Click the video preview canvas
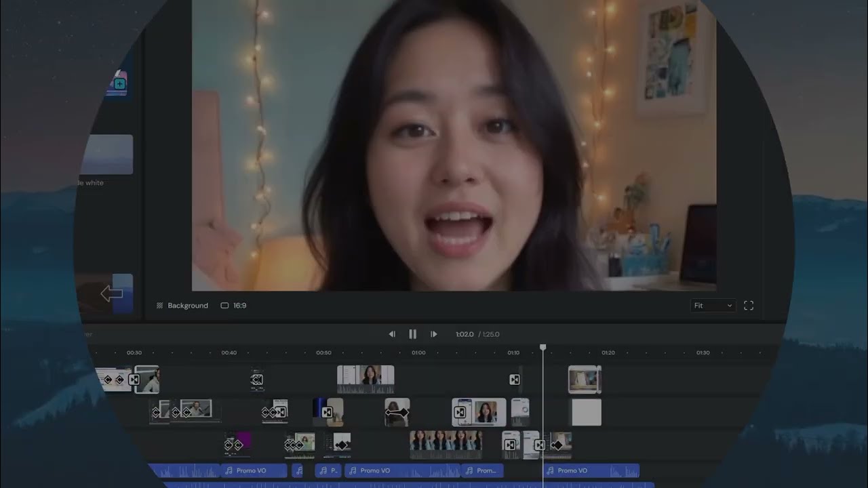This screenshot has height=488, width=868. [x=454, y=145]
